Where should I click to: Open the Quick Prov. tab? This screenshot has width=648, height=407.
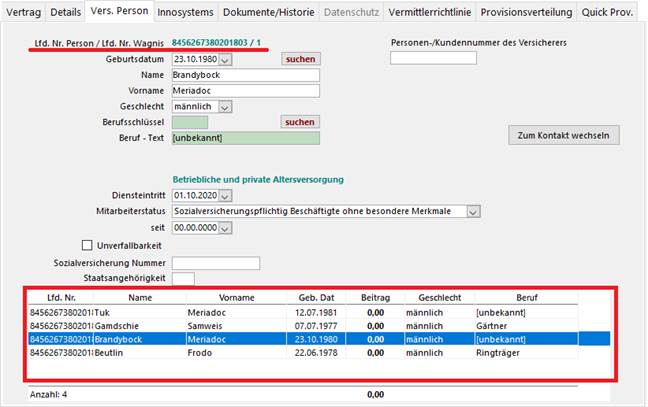click(608, 12)
